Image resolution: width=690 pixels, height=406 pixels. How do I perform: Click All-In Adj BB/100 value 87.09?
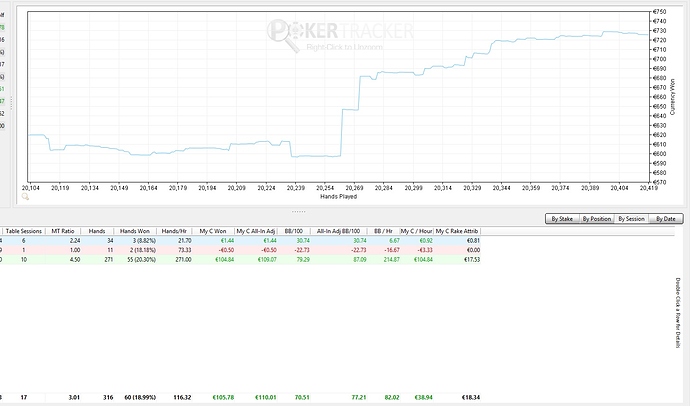point(360,260)
